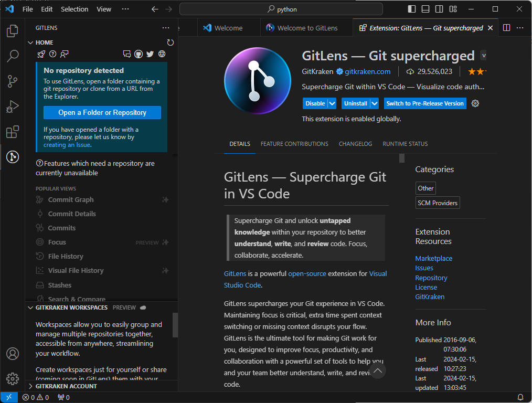Click the Disable extension button
The image size is (532, 403).
pyautogui.click(x=315, y=103)
